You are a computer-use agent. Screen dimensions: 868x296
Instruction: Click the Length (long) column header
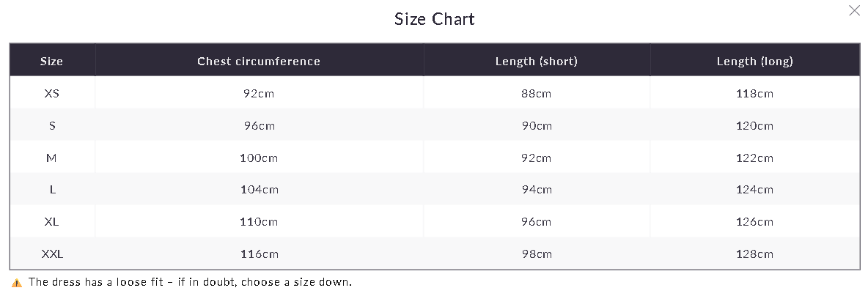754,61
